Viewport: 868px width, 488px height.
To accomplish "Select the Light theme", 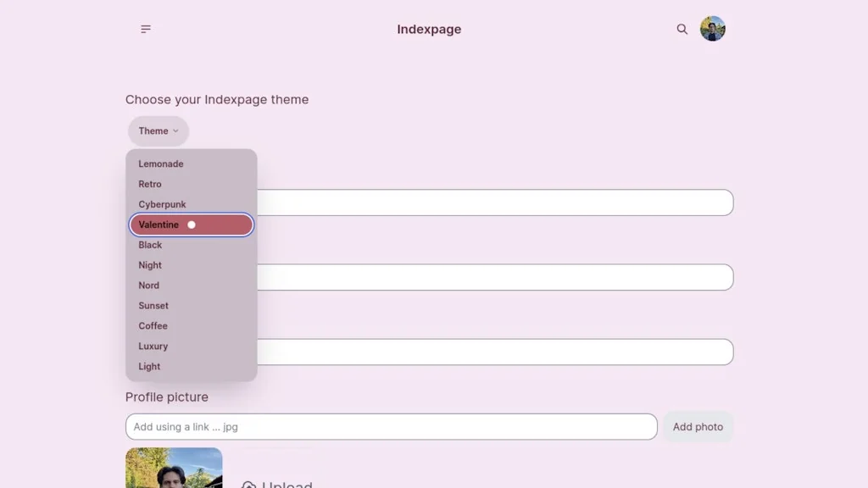I will [x=149, y=367].
